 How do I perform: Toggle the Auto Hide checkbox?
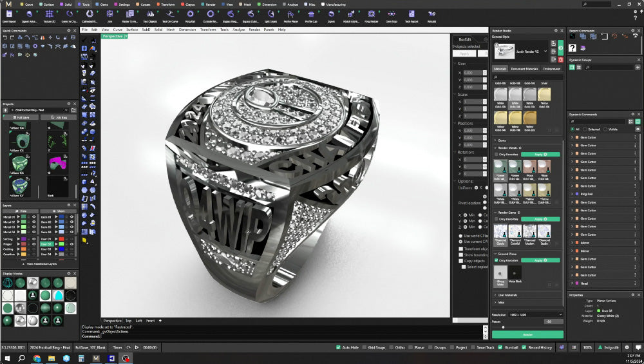pyautogui.click(x=338, y=347)
